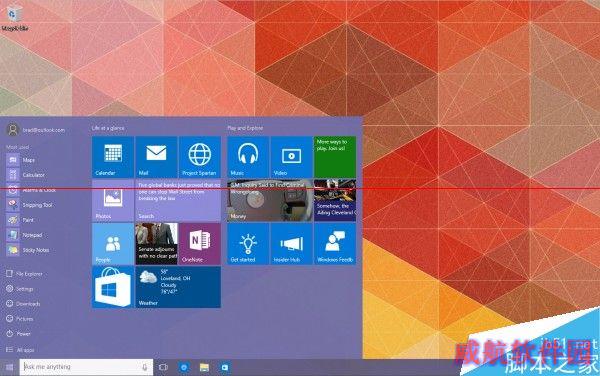This screenshot has width=600, height=376.
Task: Open the Photos tile
Action: pyautogui.click(x=113, y=200)
